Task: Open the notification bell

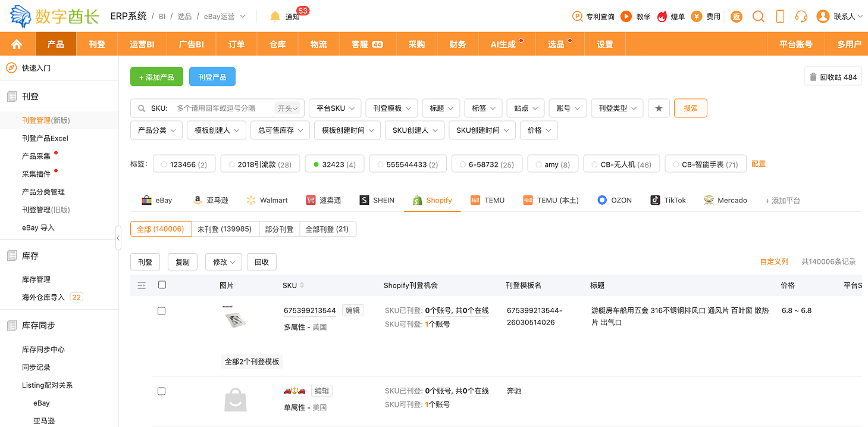Action: (275, 17)
